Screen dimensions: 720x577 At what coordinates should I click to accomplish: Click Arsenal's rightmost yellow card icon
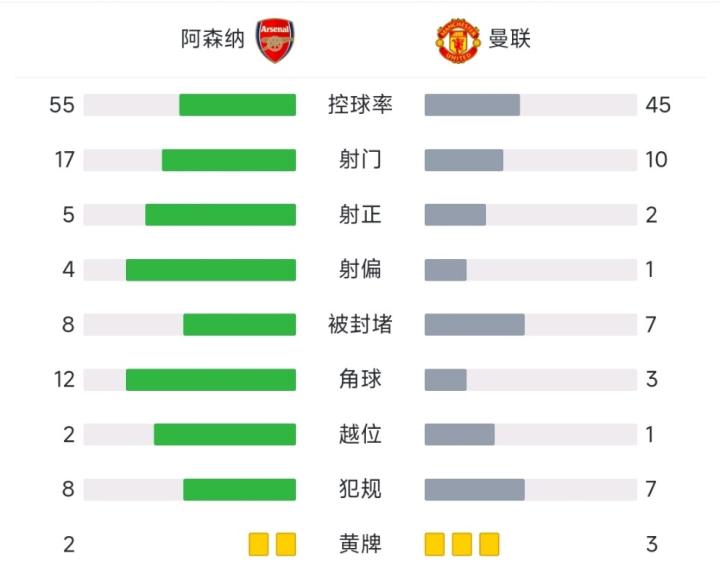pyautogui.click(x=286, y=544)
